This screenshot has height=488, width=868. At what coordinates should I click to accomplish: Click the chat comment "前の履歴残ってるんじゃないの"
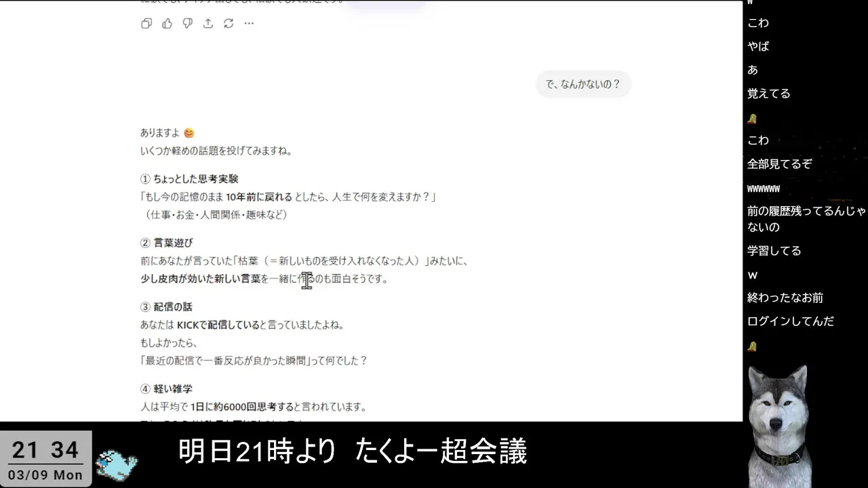806,219
